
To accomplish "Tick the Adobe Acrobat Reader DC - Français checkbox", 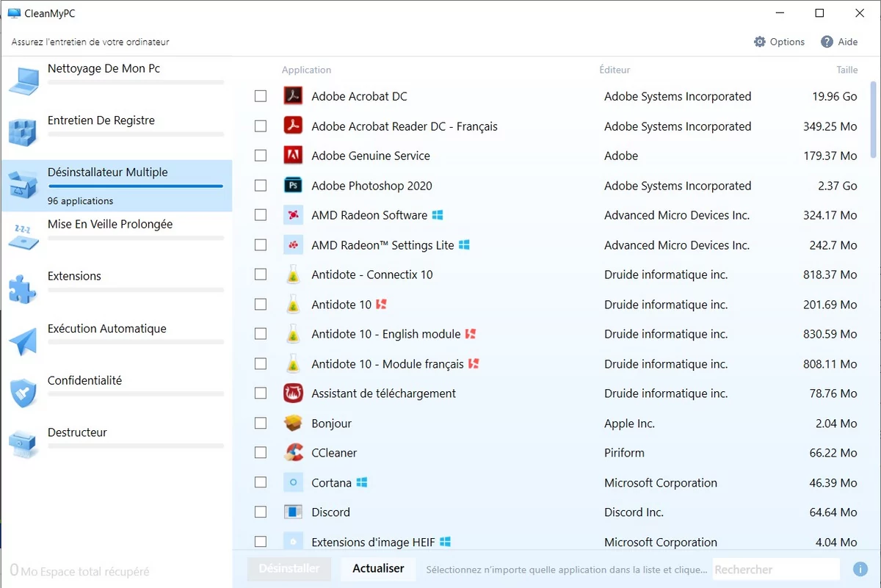I will (x=261, y=126).
